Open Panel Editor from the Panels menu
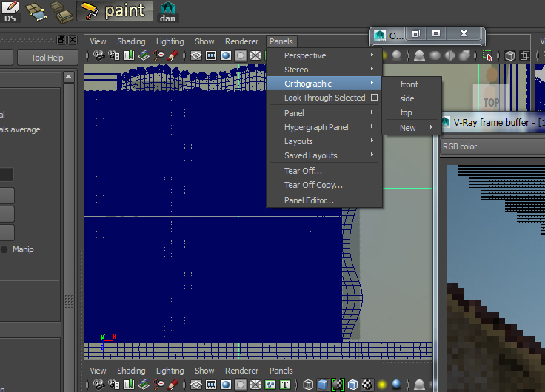 point(309,200)
